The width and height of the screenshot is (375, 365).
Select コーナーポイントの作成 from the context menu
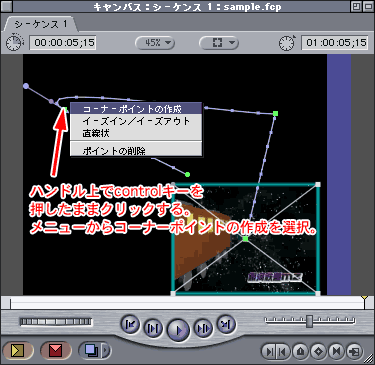point(136,109)
